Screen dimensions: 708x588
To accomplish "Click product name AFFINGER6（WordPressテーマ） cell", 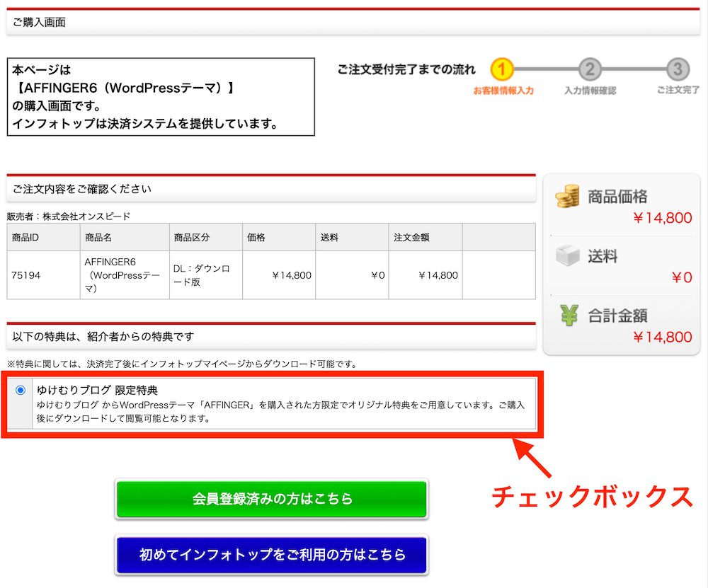I will pyautogui.click(x=125, y=275).
